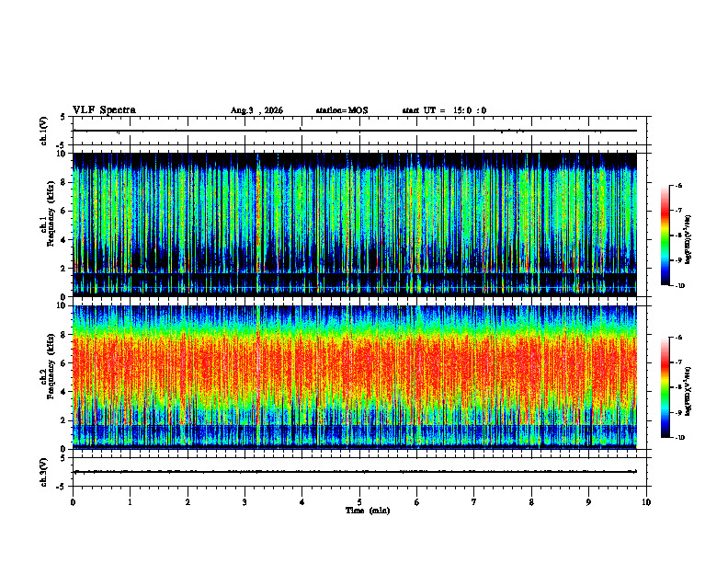The height and width of the screenshot is (563, 728).
Task: Click the "4" kHz tick on ch.2 frequency axis
Action: click(x=65, y=392)
